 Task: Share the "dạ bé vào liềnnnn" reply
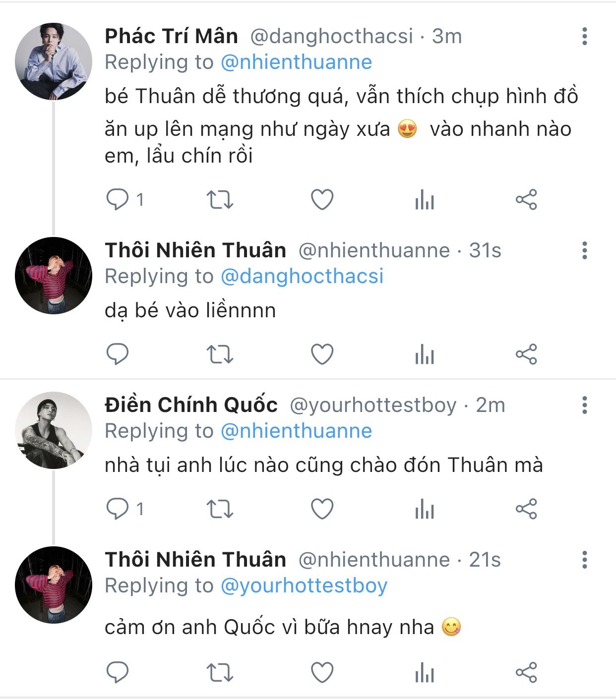(526, 354)
